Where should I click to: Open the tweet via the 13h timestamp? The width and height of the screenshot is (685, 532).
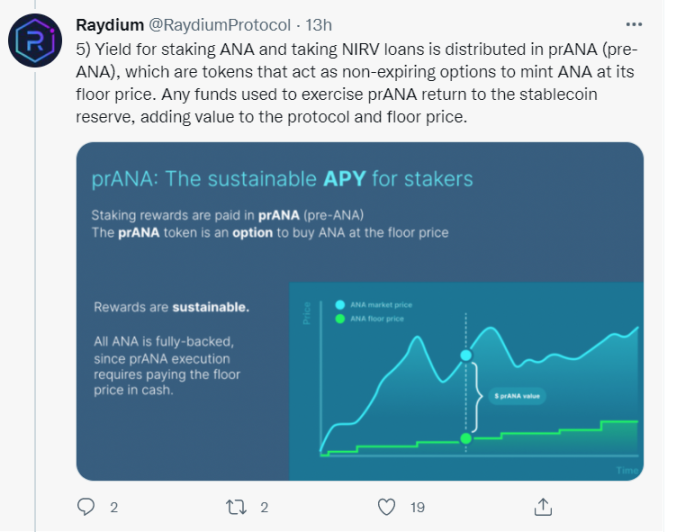point(321,24)
